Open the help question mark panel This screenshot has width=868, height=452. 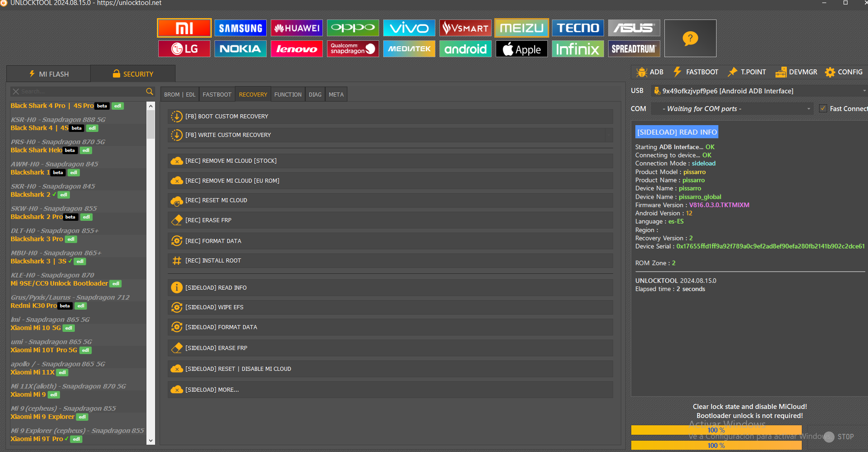pyautogui.click(x=690, y=39)
